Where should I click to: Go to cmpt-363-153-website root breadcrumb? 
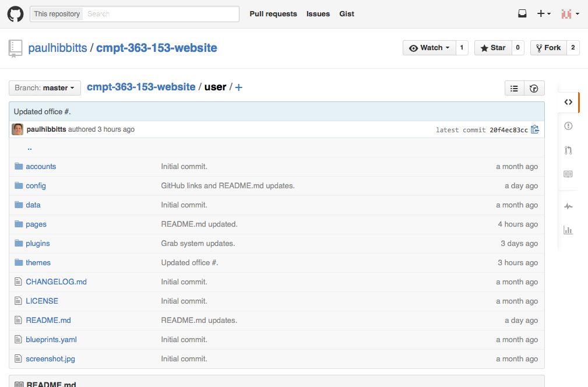[141, 87]
